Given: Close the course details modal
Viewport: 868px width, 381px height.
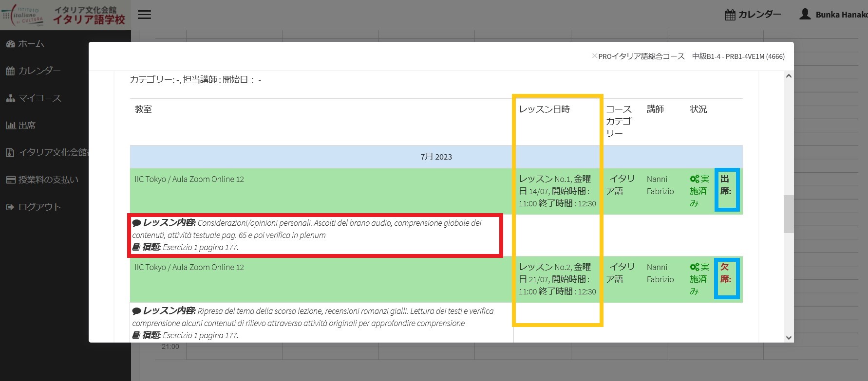Looking at the screenshot, I should pos(594,56).
